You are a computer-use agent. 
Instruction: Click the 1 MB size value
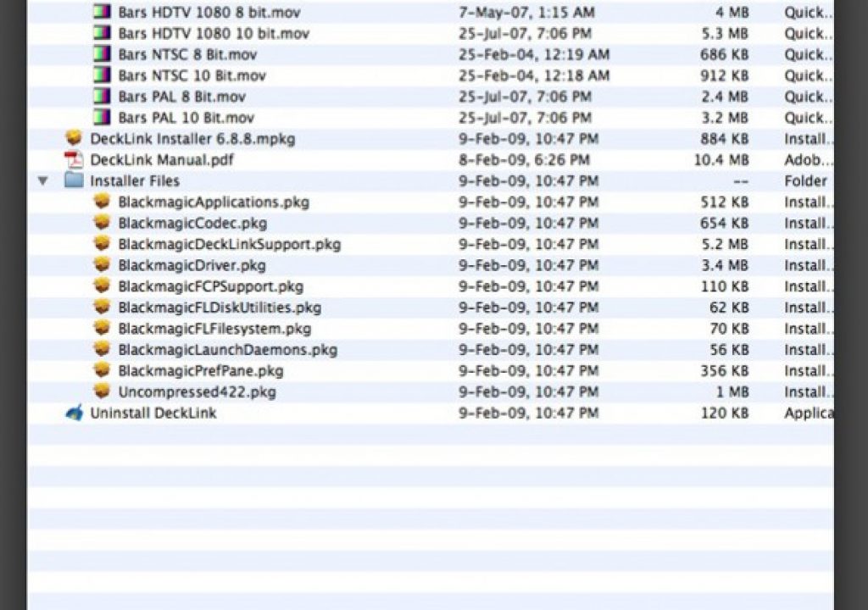[x=732, y=392]
